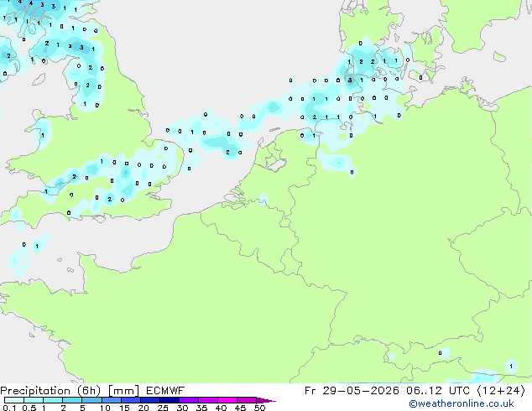532x411 pixels.
Task: Click the "15" legend scale label
Action: [x=124, y=408]
